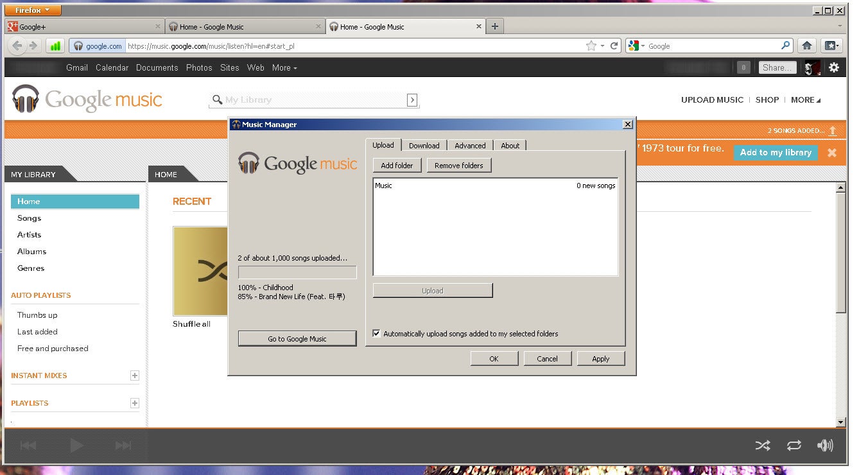Screen dimensions: 868x475
Task: Open the URL history dropdown arrow
Action: pos(602,46)
